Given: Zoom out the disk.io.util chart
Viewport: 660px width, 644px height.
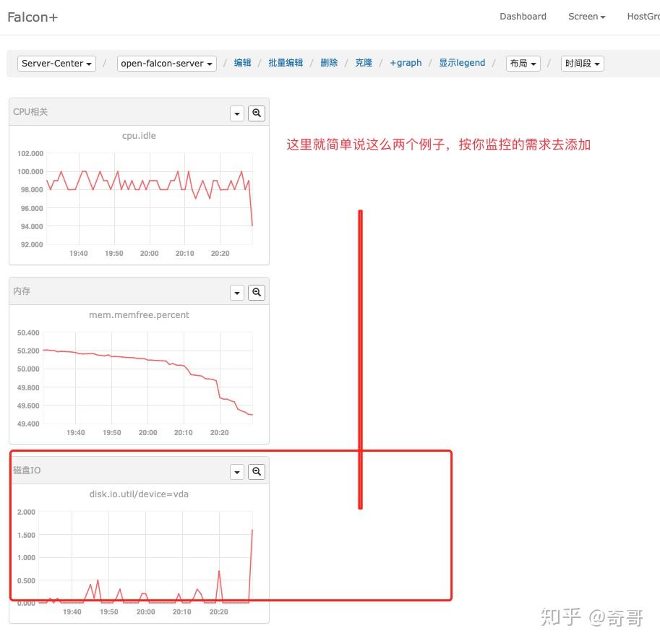Looking at the screenshot, I should pyautogui.click(x=257, y=471).
